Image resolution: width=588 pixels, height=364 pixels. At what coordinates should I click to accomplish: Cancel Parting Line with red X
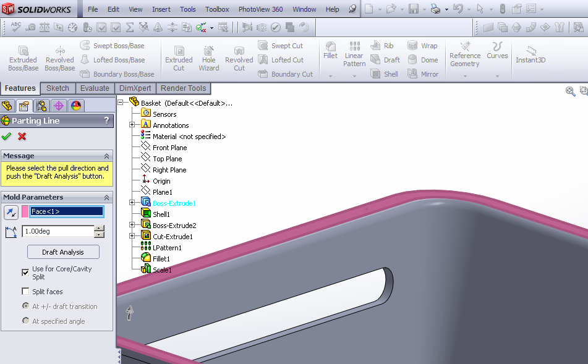(x=22, y=137)
